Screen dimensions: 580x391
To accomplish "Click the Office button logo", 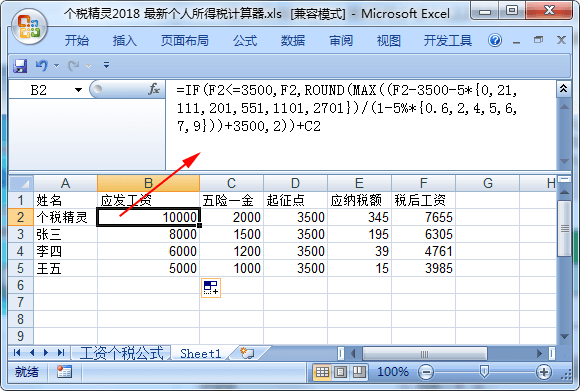I will pyautogui.click(x=30, y=26).
